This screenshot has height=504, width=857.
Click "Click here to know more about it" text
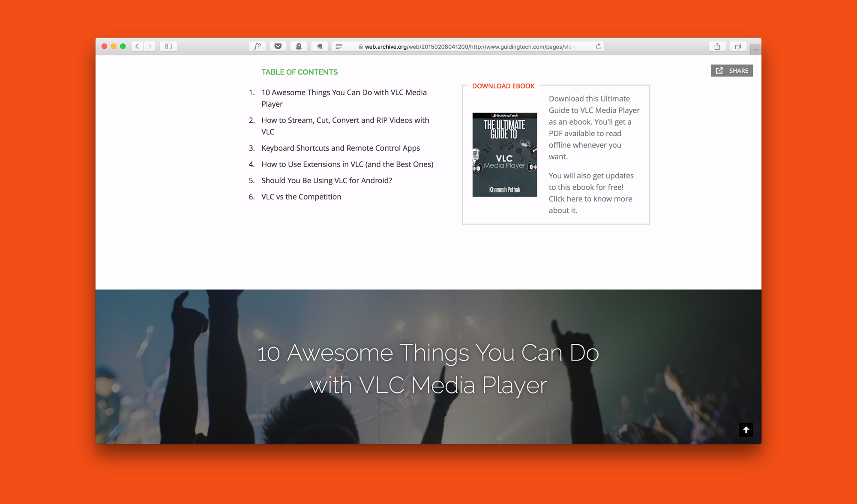click(590, 205)
